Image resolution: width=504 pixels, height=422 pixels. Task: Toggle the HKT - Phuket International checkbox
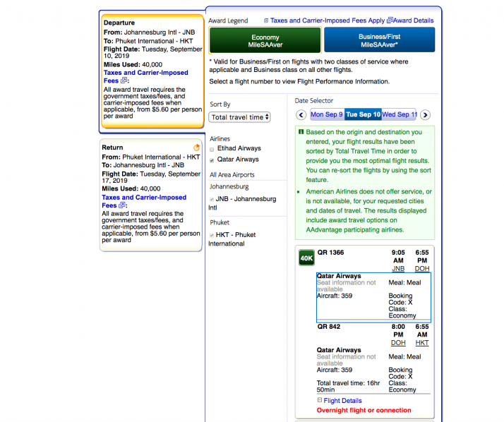(x=212, y=235)
